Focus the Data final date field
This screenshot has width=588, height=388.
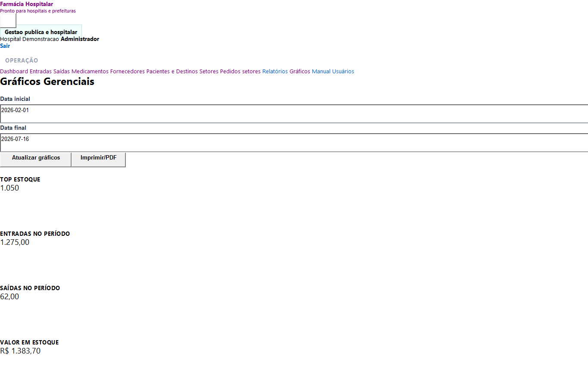[x=294, y=143]
